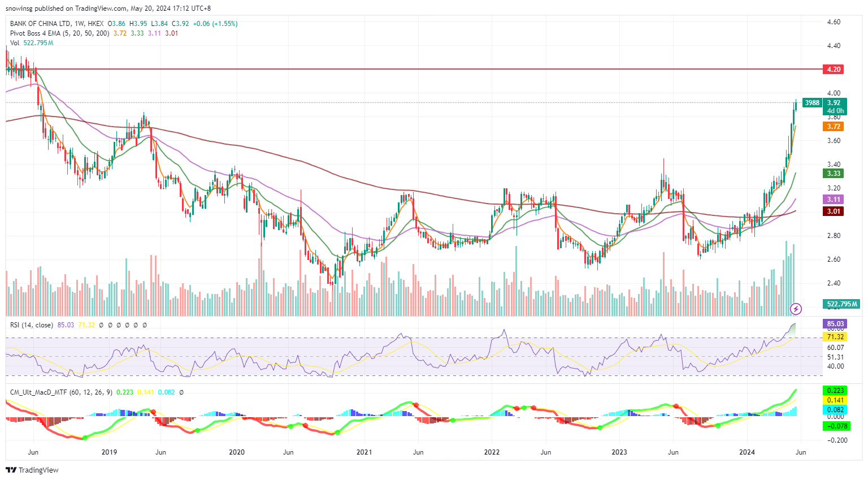The width and height of the screenshot is (868, 480).
Task: Click the 2021 label on time axis
Action: coord(364,452)
